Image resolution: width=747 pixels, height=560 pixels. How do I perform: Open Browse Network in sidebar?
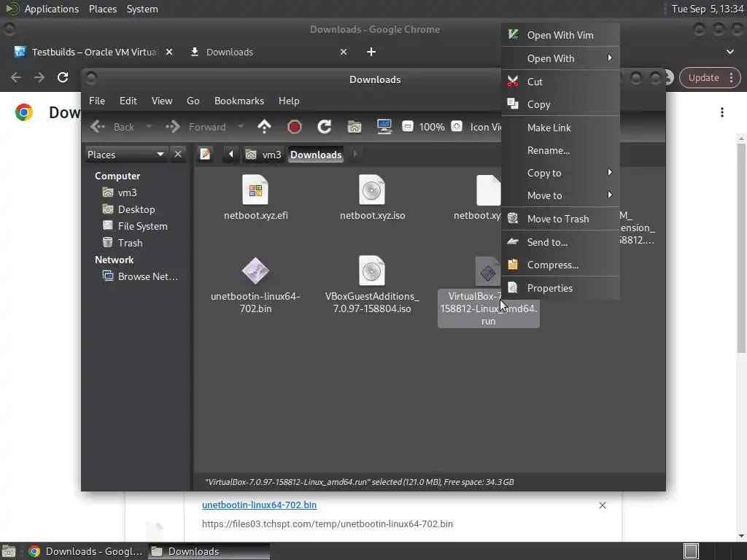pyautogui.click(x=140, y=276)
